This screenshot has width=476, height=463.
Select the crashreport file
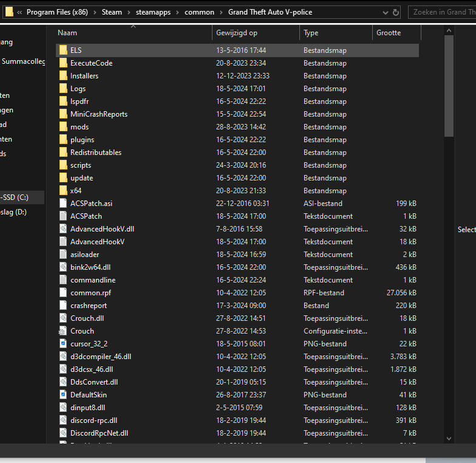(x=89, y=305)
